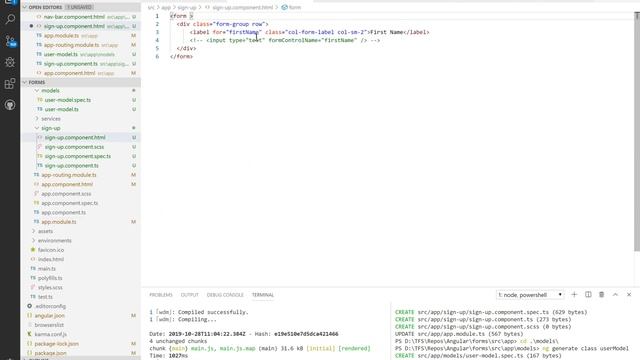
Task: Open app-routing.module.ts in open editors list
Action: pos(80,45)
